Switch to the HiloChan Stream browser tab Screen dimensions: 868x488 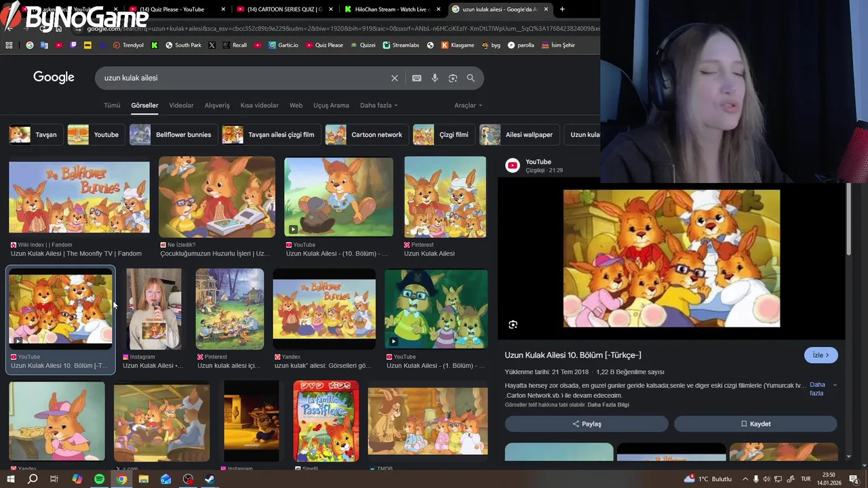(392, 9)
